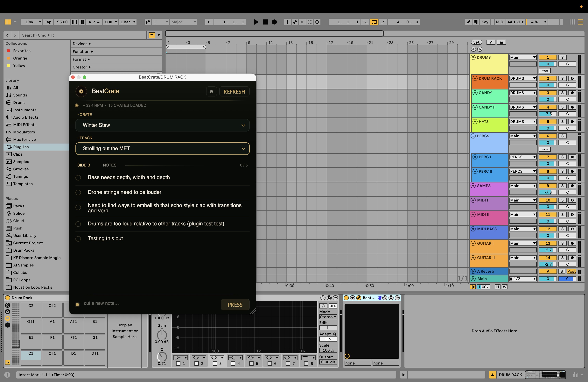The image size is (588, 382).
Task: Toggle the Arrangement Loop switch
Action: click(374, 22)
